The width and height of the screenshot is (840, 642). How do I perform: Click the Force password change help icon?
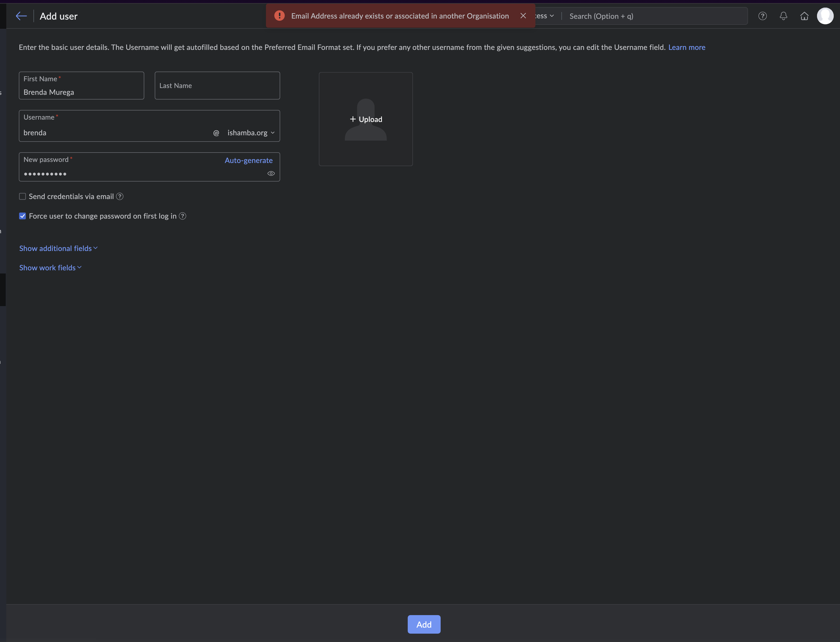183,216
